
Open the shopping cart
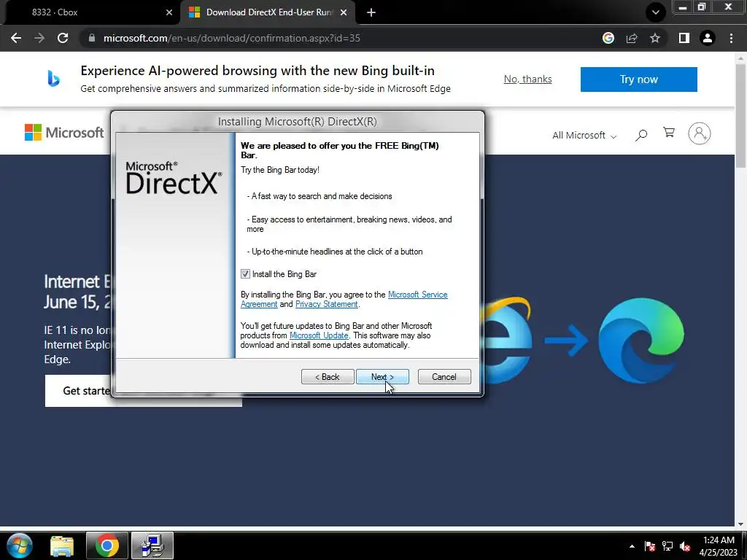point(669,133)
